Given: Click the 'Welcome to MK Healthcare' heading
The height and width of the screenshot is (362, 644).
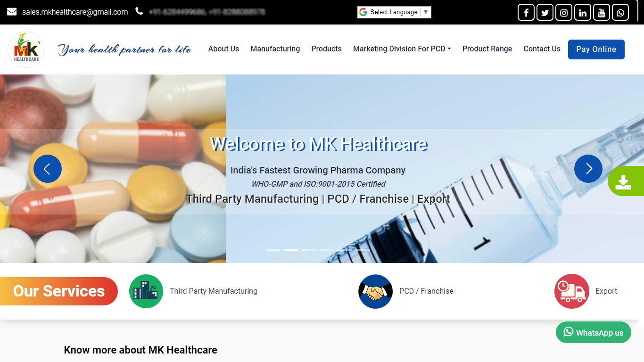Looking at the screenshot, I should [x=319, y=144].
